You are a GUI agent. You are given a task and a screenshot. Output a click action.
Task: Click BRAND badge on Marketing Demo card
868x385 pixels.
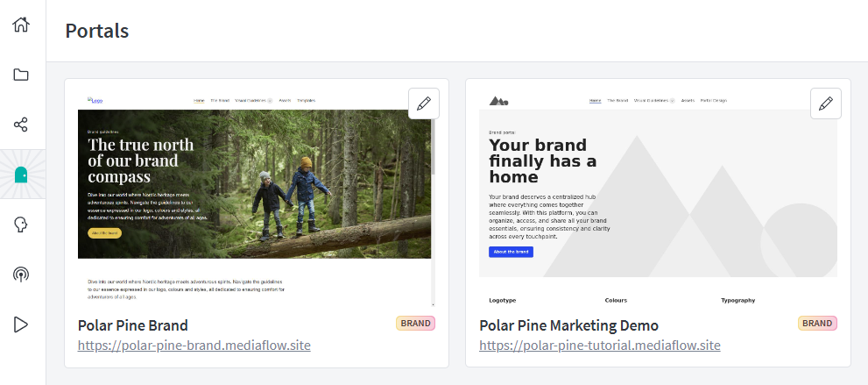coord(817,324)
